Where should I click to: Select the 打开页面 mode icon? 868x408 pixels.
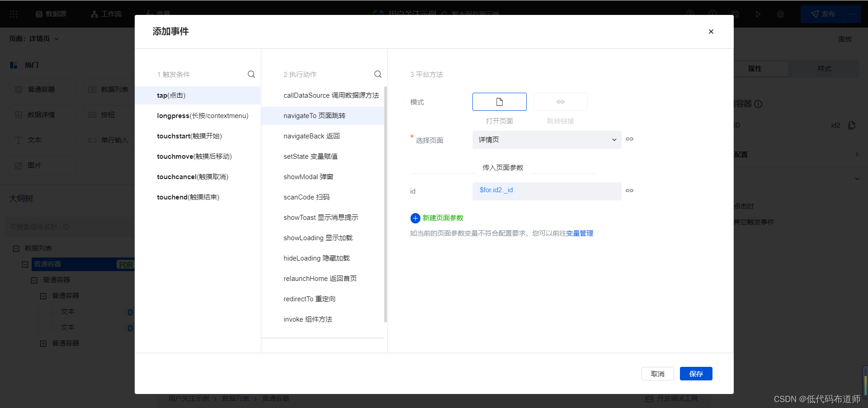coord(500,102)
